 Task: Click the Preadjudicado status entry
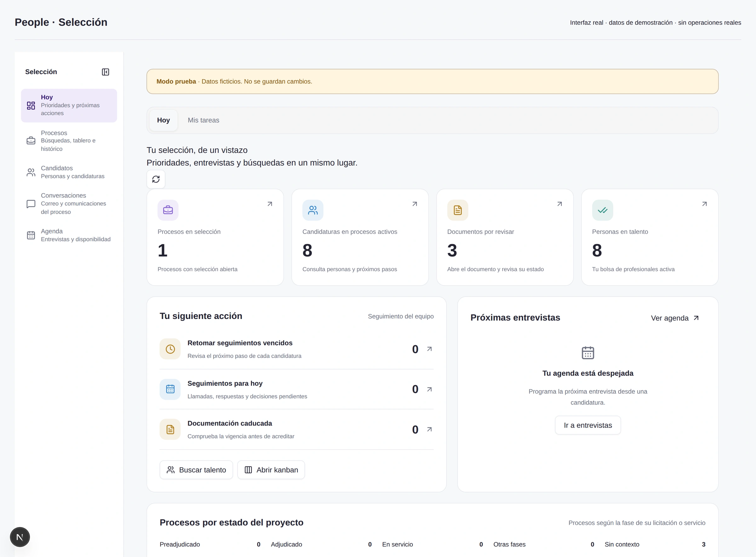tap(210, 544)
